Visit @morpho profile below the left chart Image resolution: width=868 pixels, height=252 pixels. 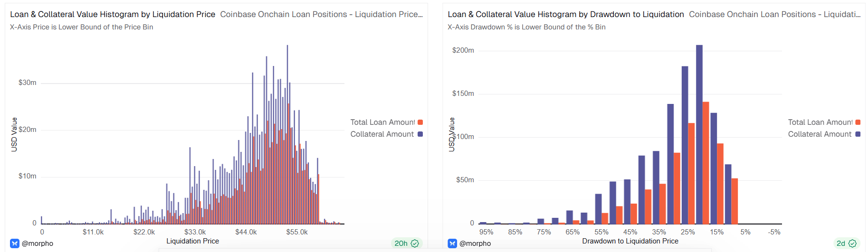coord(38,243)
